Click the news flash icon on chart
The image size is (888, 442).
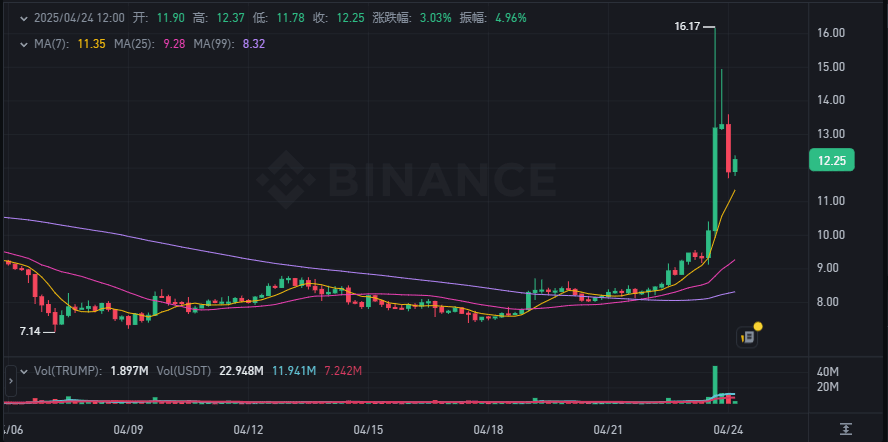748,337
